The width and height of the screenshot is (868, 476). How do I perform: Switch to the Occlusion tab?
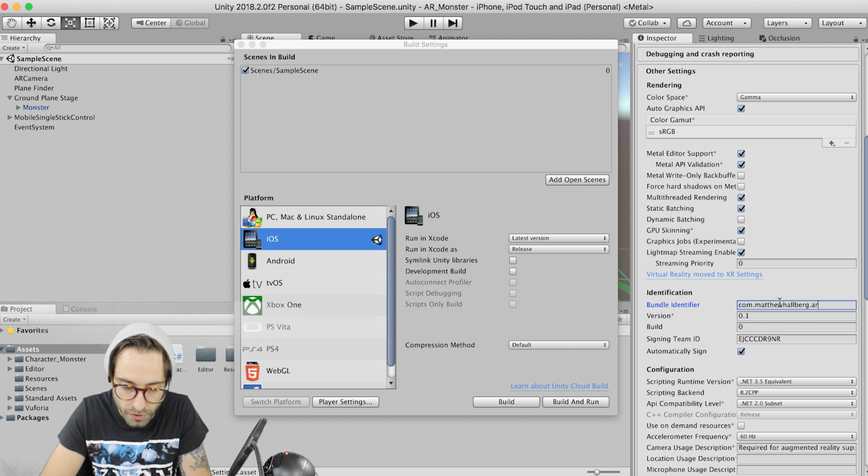click(780, 38)
